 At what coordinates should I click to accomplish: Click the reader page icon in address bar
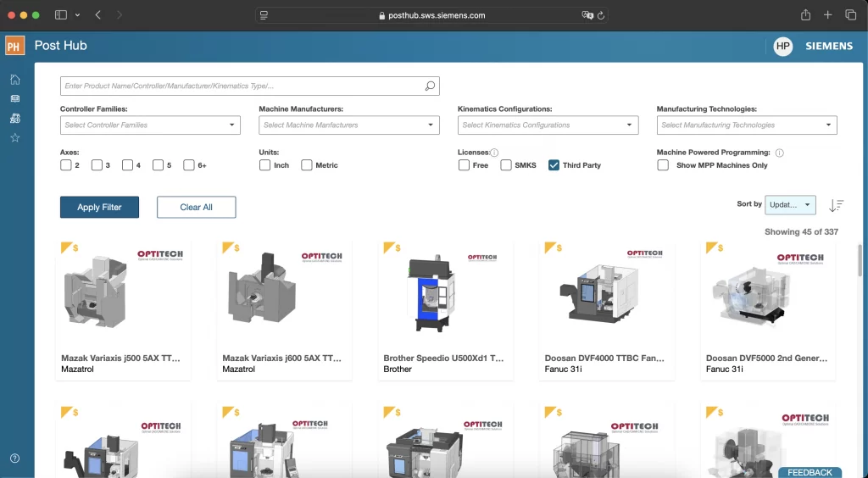(x=264, y=15)
